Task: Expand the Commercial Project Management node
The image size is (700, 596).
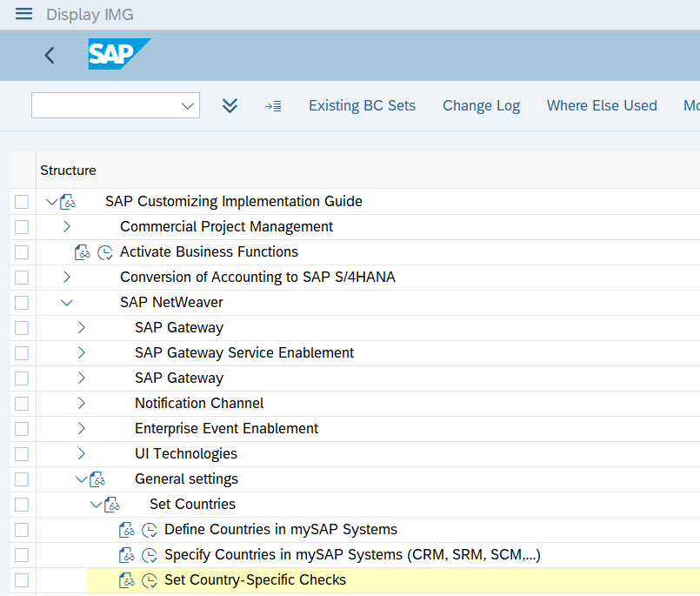Action: pos(67,227)
